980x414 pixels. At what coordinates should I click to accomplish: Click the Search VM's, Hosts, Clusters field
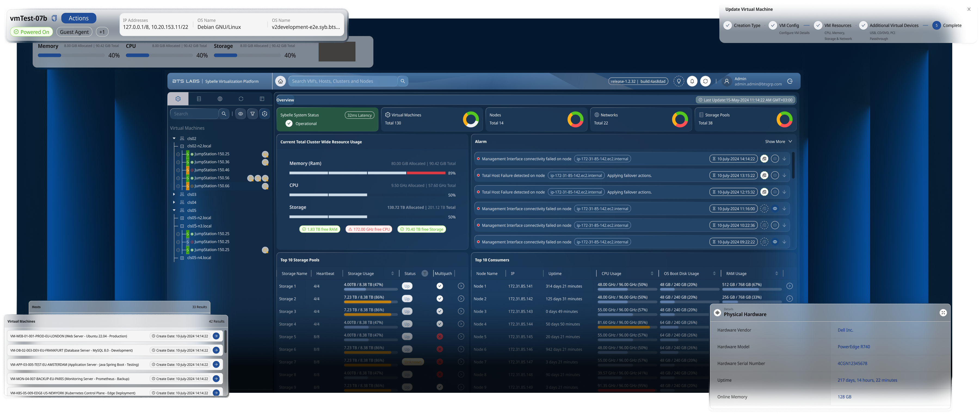(x=343, y=81)
